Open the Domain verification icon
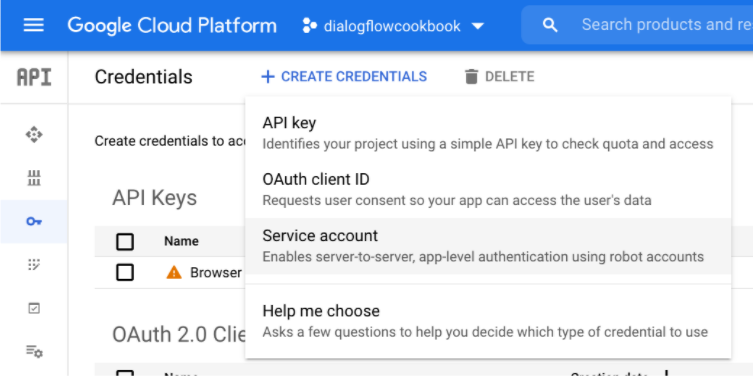 (x=34, y=308)
